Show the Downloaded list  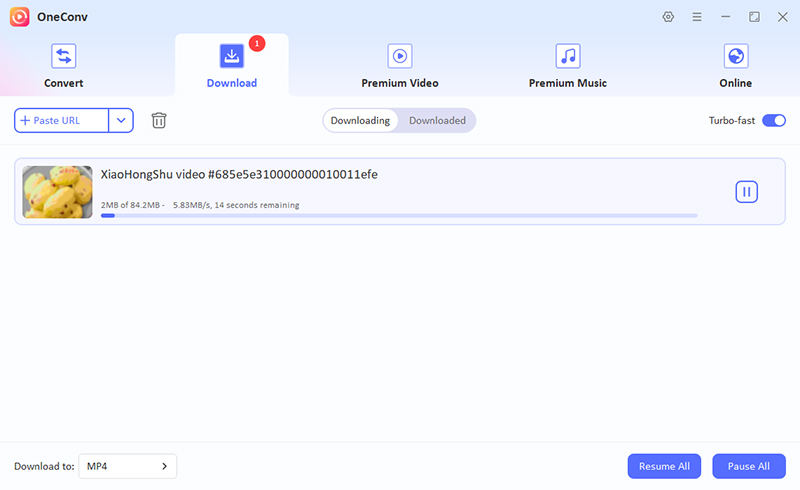click(x=437, y=120)
